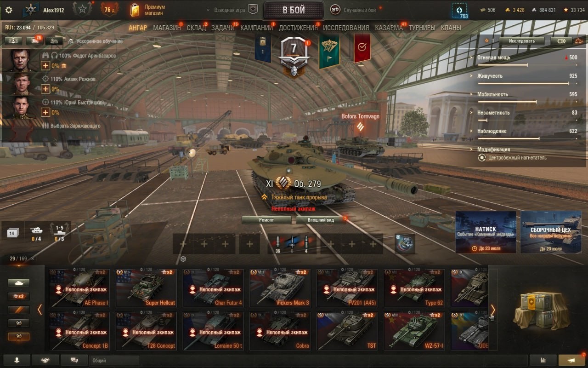Open the Premium shop chest icon
The width and height of the screenshot is (588, 368).
(x=135, y=10)
